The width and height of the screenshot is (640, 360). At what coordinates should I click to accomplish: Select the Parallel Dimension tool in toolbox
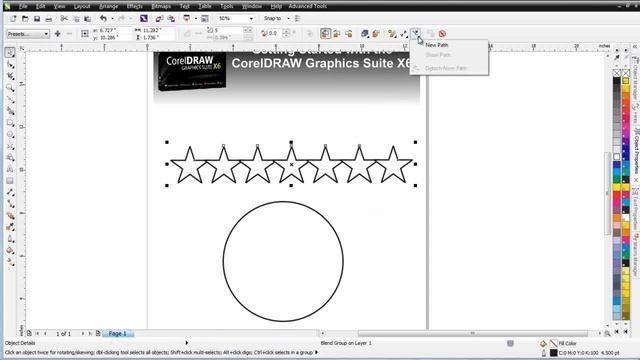click(x=10, y=192)
